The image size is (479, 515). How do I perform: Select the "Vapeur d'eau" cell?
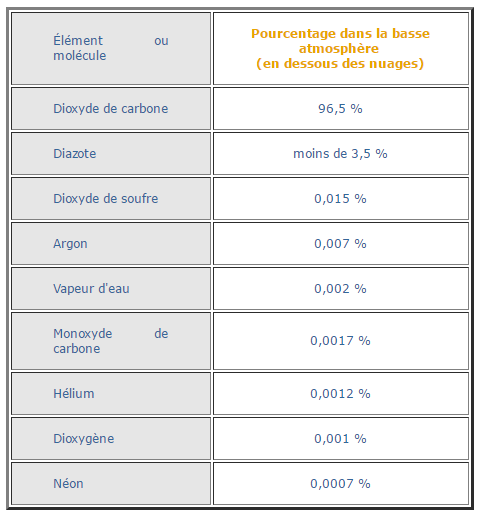[x=111, y=289]
